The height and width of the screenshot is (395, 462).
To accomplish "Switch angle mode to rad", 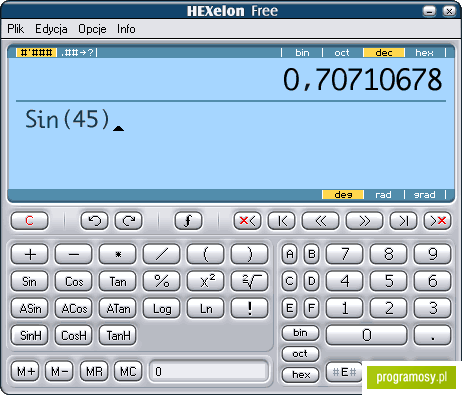I will [x=383, y=195].
